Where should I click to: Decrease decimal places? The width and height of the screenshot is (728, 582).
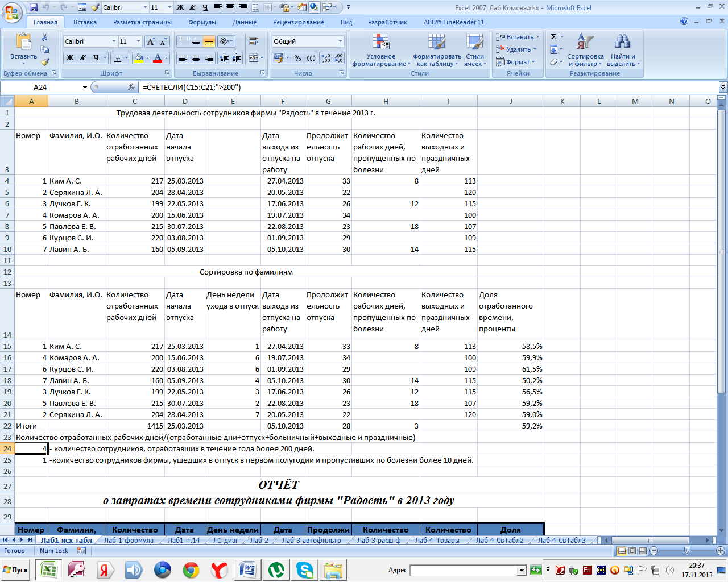pyautogui.click(x=338, y=58)
